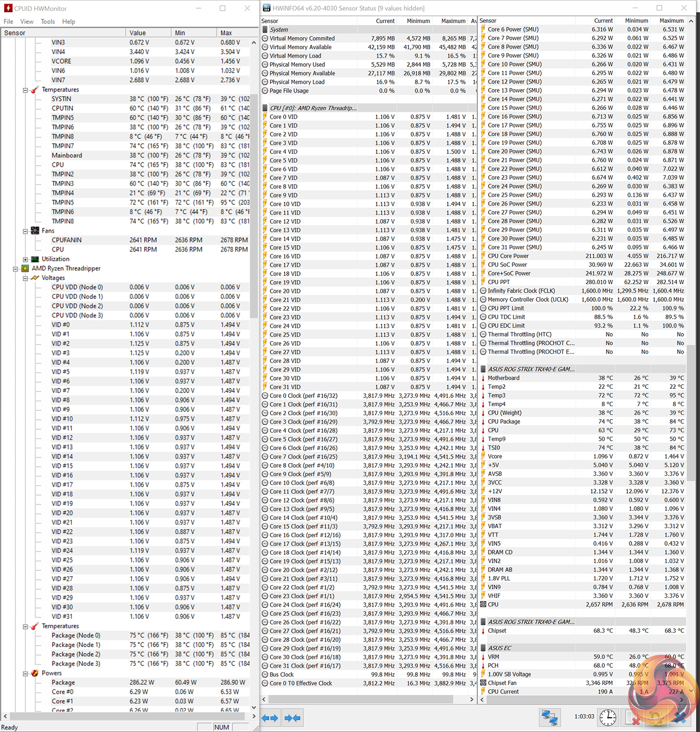
Task: Click the lightning icon beside CPU Core Power
Action: click(x=483, y=256)
